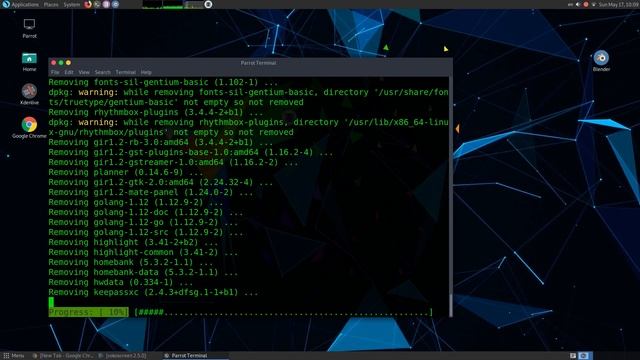Click the blue round launcher in top panel
The height and width of the screenshot is (360, 640).
tap(116, 4)
